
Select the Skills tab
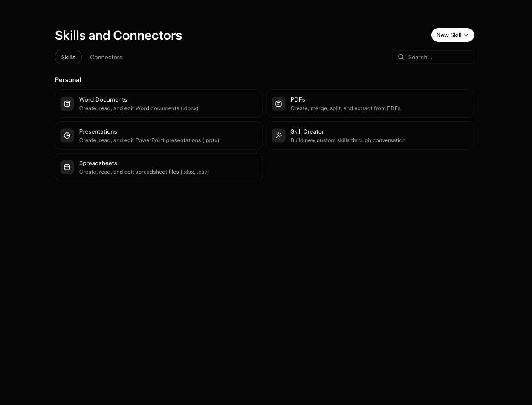[x=68, y=57]
